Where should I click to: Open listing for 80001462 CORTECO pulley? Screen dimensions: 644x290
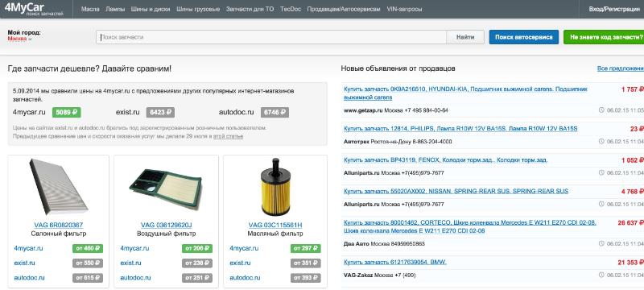pos(470,226)
